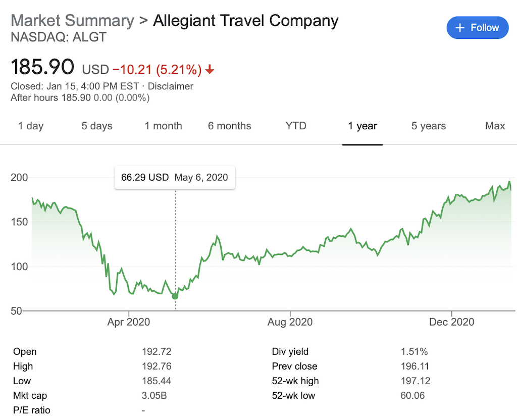Click the 66.29 USD chart tooltip

[175, 178]
